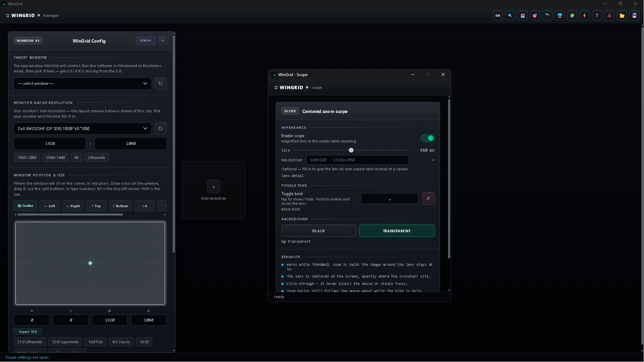The width and height of the screenshot is (644, 362).
Task: Click the center dot in layout preview
Action: coord(90,263)
